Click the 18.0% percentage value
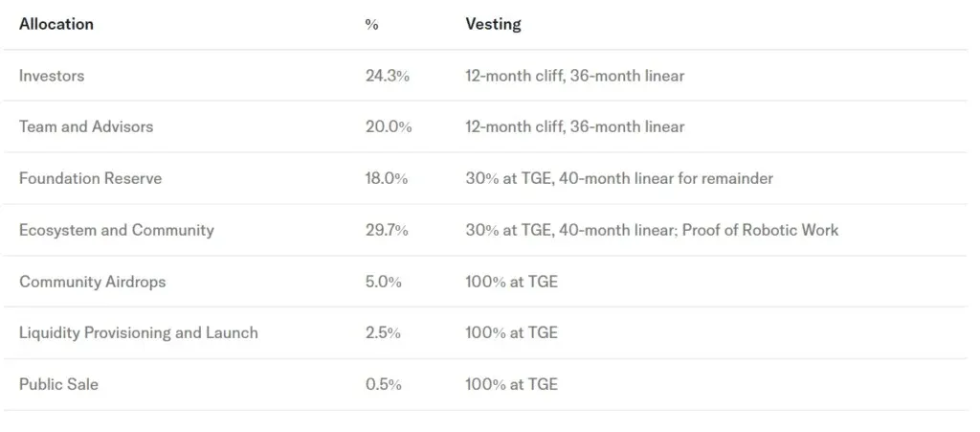980x432 pixels. 388,178
